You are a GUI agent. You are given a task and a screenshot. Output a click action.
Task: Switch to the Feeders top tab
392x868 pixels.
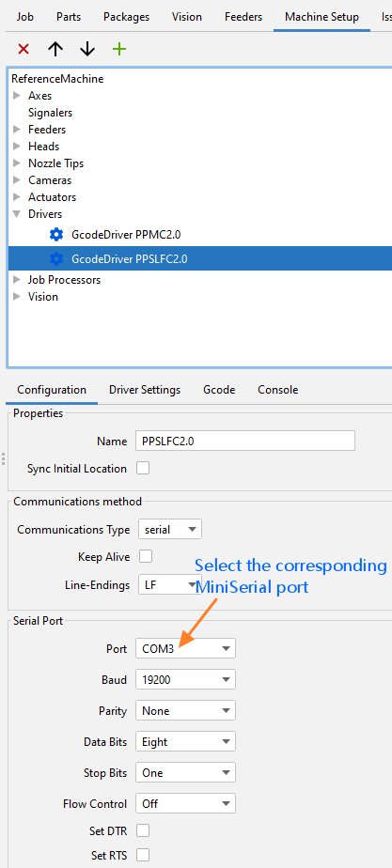[x=243, y=17]
